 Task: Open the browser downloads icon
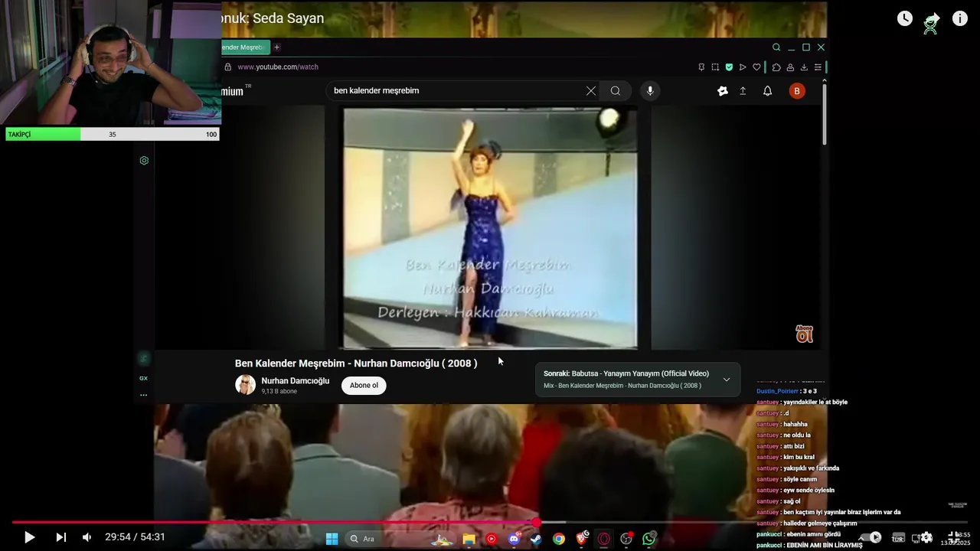click(804, 67)
